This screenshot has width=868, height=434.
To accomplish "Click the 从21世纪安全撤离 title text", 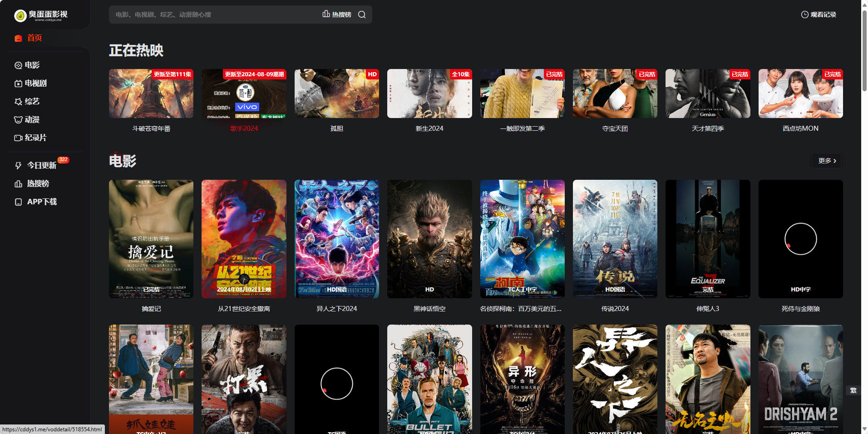I will tap(244, 309).
